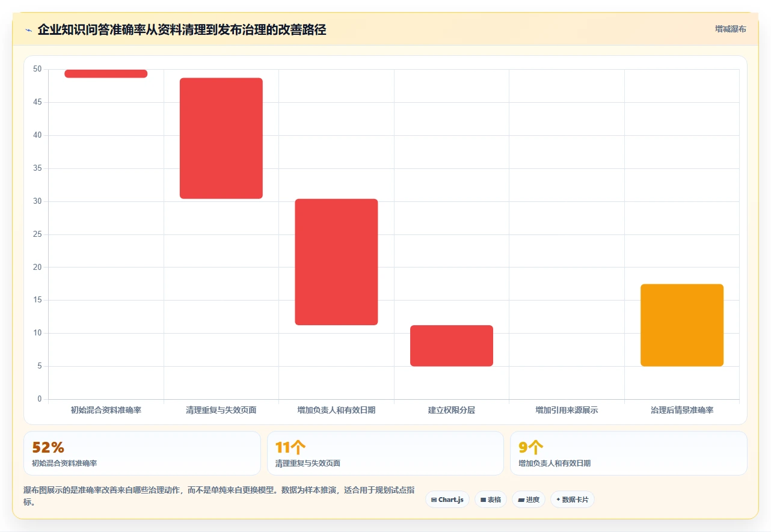Click the orange bar for 治理后情景准确率
The width and height of the screenshot is (771, 532).
pyautogui.click(x=682, y=325)
